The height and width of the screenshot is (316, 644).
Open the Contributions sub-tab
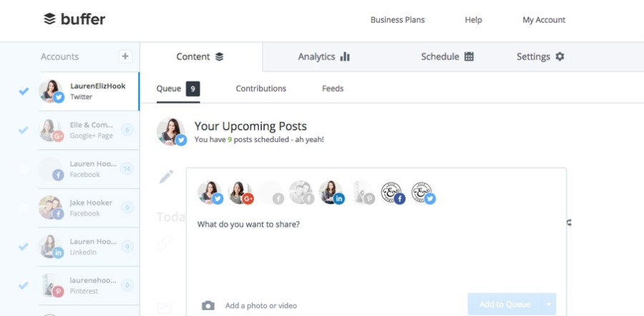pos(260,88)
